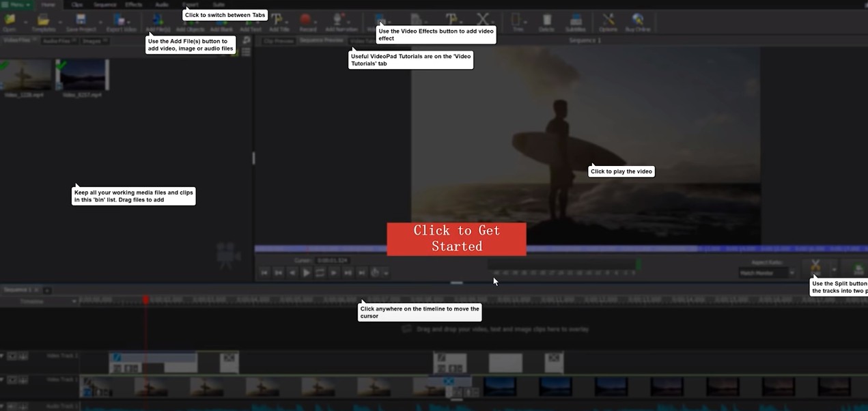Click the Add Title icon

click(279, 22)
